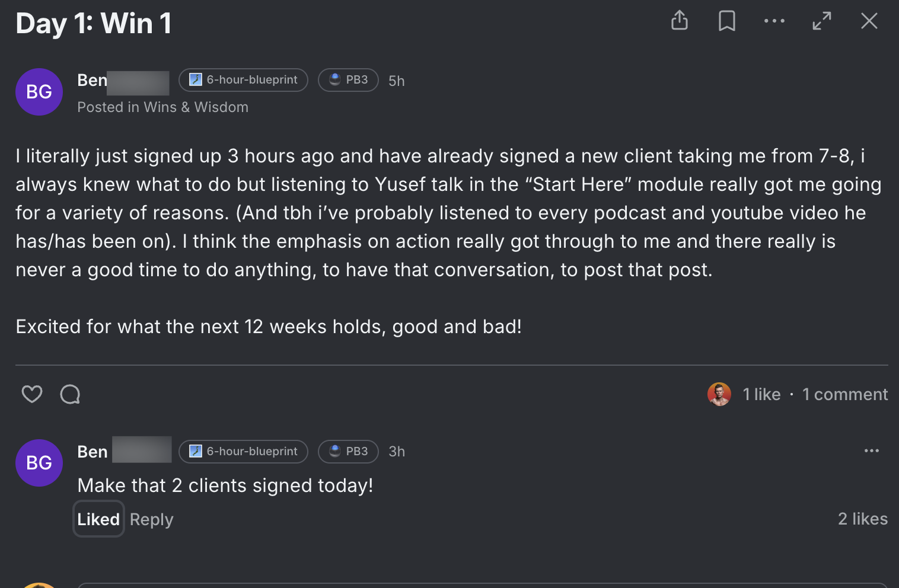Viewport: 899px width, 588px height.
Task: Toggle the Liked button on Ben's comment
Action: click(98, 519)
